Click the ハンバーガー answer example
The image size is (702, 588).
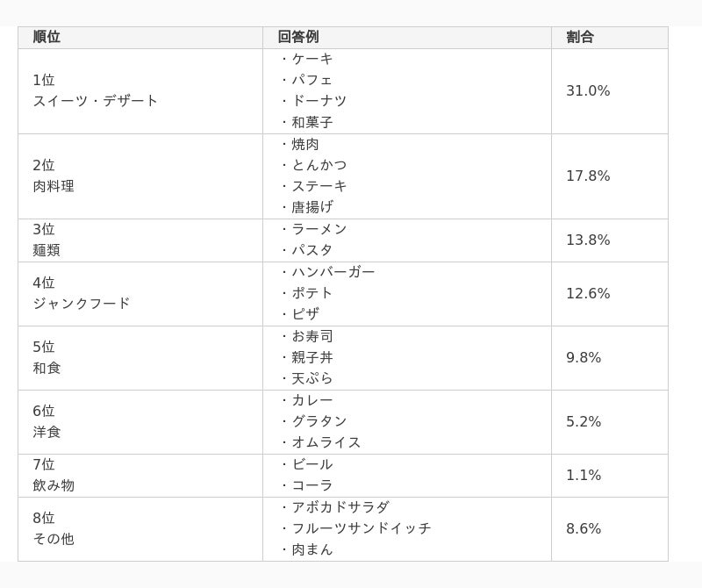333,272
